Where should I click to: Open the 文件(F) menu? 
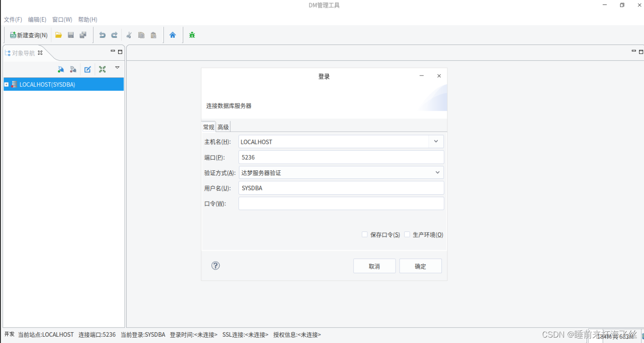13,20
